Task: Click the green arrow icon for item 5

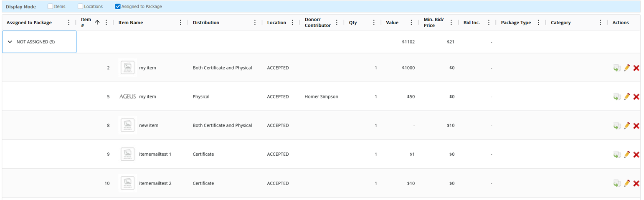Action: (617, 97)
